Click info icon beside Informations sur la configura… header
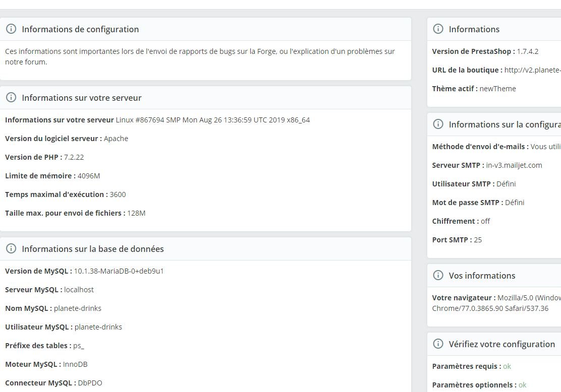Screen dimensions: 561x392 (438, 124)
